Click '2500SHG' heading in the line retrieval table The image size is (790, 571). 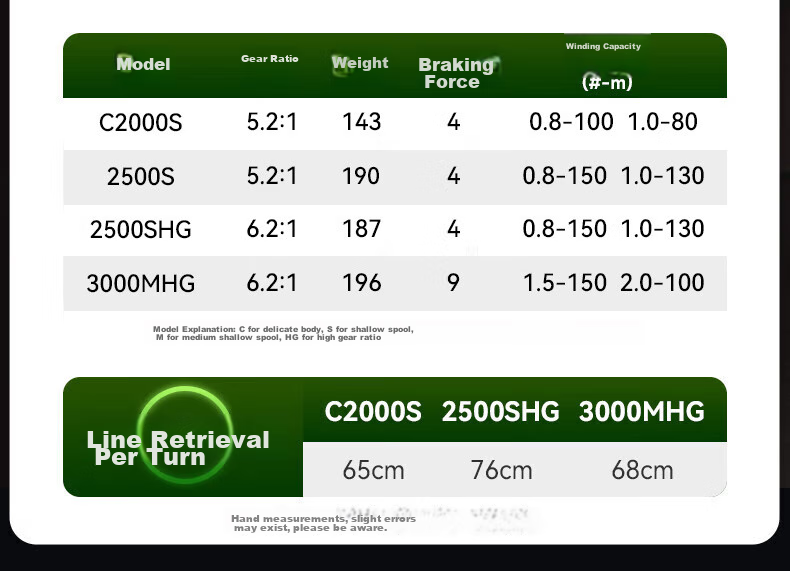coord(500,412)
